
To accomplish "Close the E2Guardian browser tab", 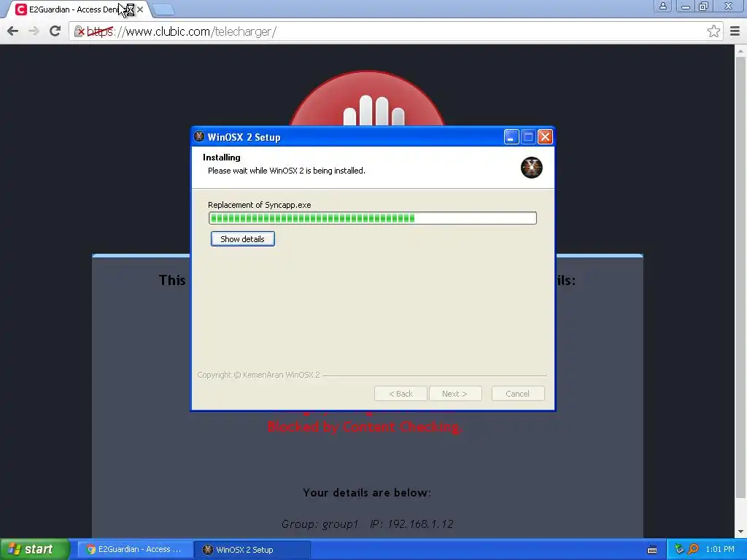I will (140, 9).
